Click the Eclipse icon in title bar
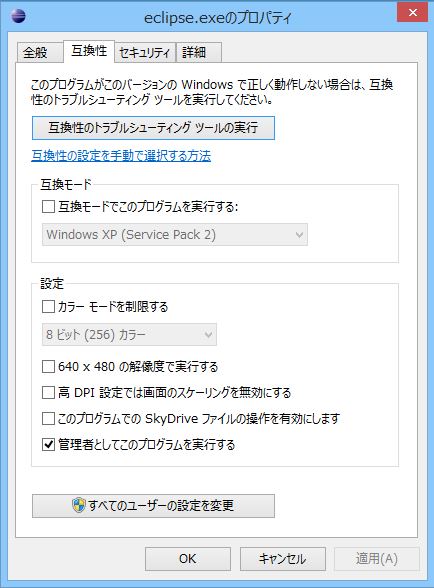Image resolution: width=434 pixels, height=588 pixels. tap(18, 16)
